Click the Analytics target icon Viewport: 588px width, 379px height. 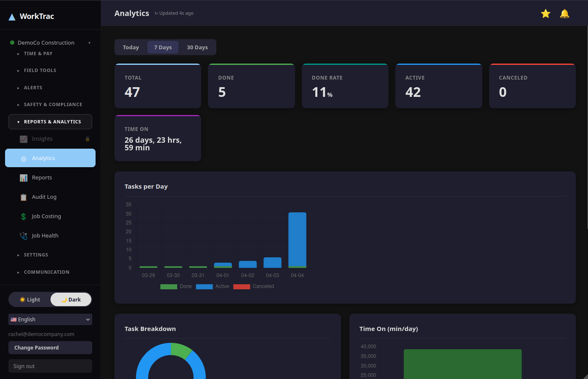[24, 158]
